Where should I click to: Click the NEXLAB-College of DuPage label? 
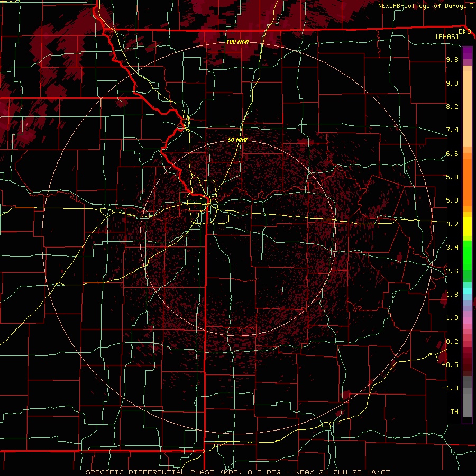[423, 6]
